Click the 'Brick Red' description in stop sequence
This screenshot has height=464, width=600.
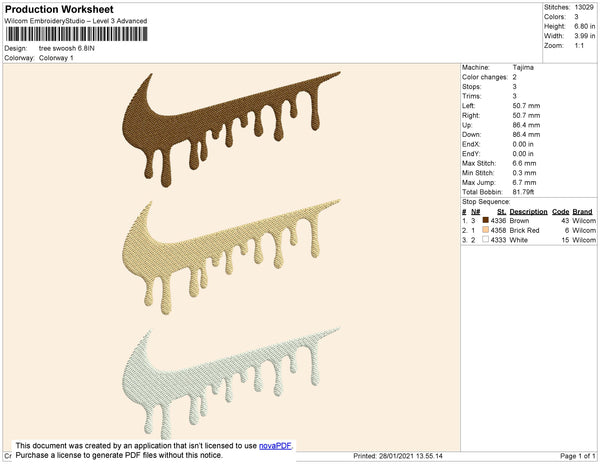pyautogui.click(x=524, y=230)
